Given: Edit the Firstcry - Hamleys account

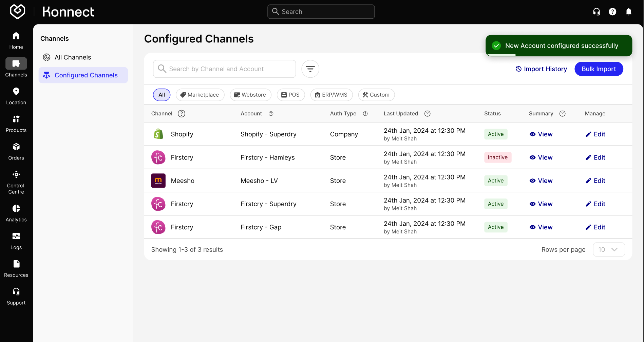Looking at the screenshot, I should click(595, 157).
